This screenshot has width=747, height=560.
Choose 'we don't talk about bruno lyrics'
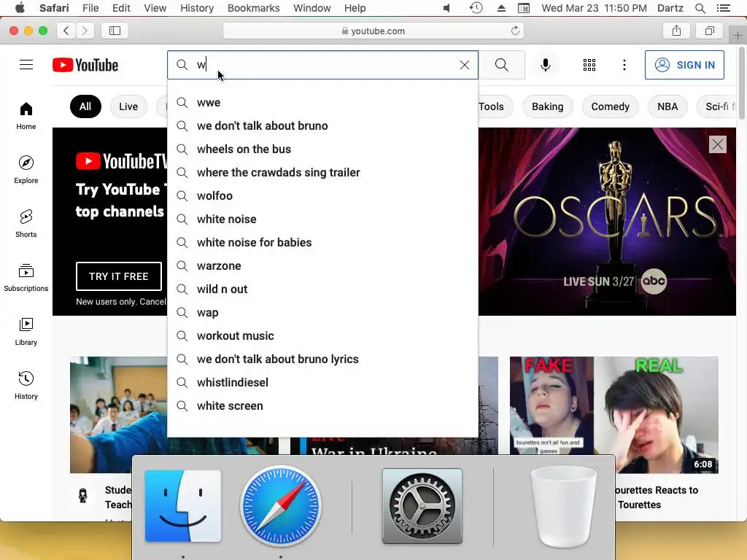pyautogui.click(x=322, y=359)
